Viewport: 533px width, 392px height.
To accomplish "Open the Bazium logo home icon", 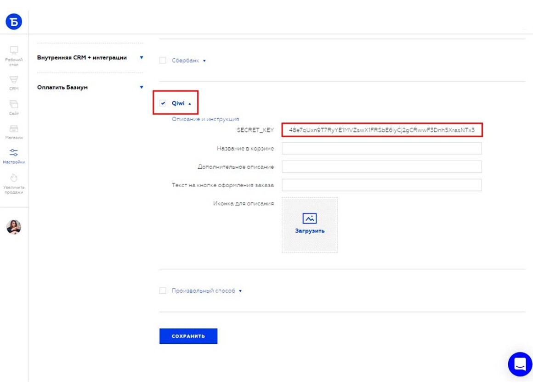I will pyautogui.click(x=14, y=22).
